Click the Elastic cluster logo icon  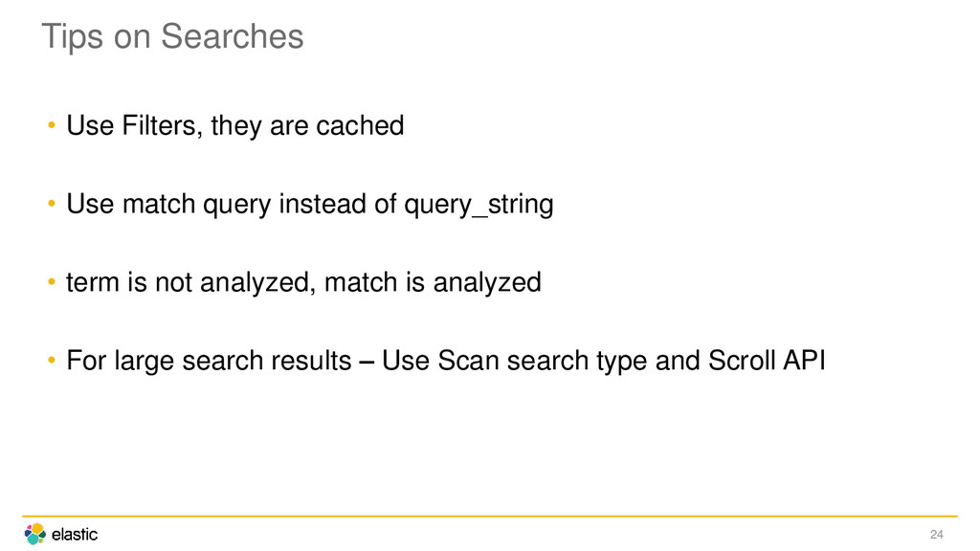point(35,534)
